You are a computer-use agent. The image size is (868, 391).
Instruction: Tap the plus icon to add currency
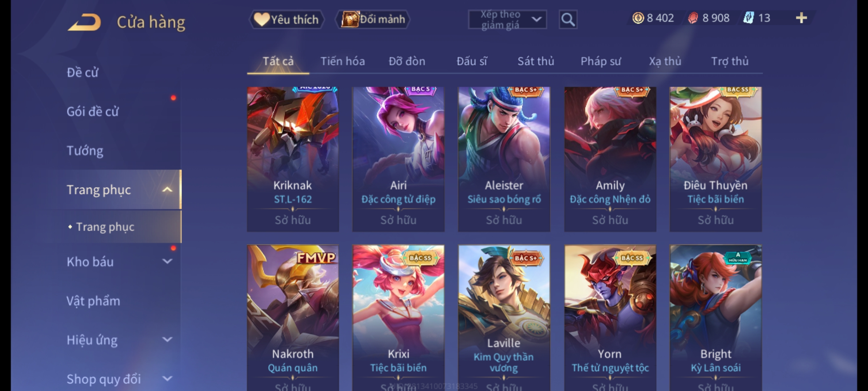click(x=801, y=18)
